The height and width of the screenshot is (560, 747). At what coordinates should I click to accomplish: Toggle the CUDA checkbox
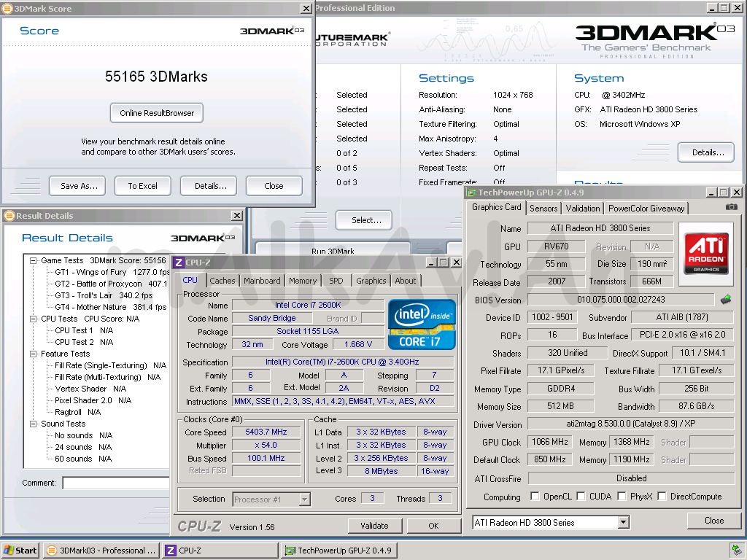pyautogui.click(x=581, y=496)
